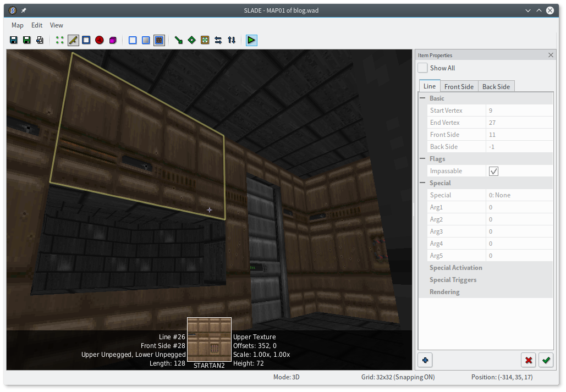This screenshot has width=566, height=392.
Task: Close the Item Properties panel
Action: 551,55
